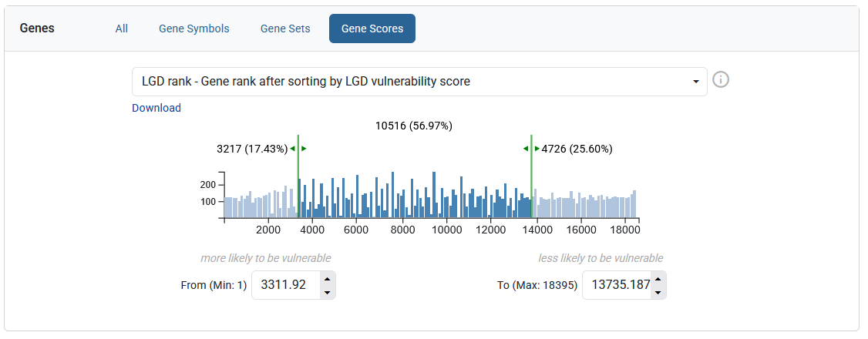This screenshot has width=868, height=339.
Task: Click the 16000 axis tick label
Action: click(581, 230)
